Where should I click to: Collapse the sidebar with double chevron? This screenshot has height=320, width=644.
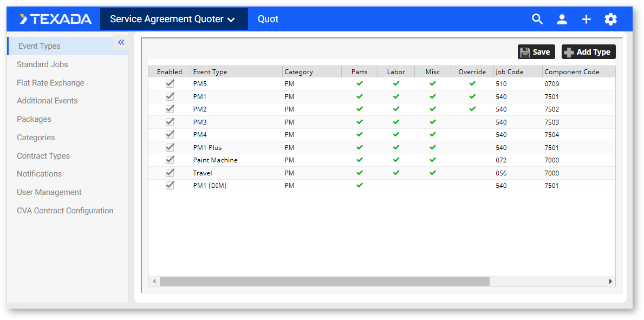(x=121, y=42)
